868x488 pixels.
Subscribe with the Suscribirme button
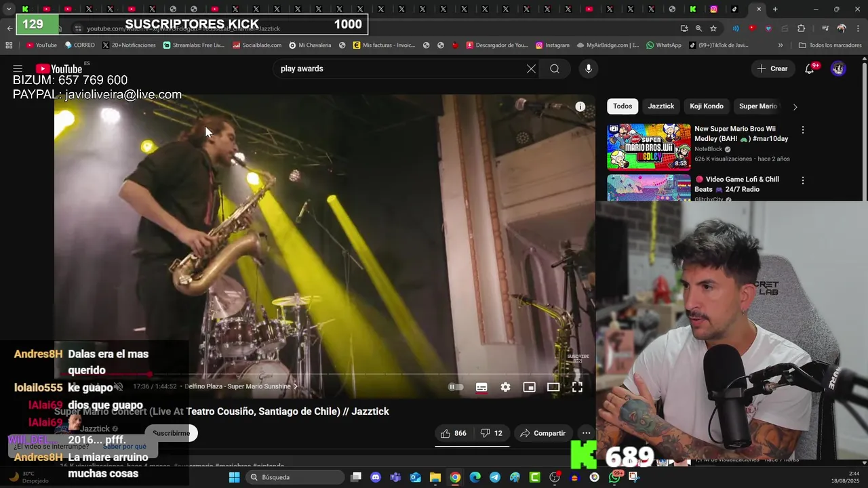coord(171,433)
